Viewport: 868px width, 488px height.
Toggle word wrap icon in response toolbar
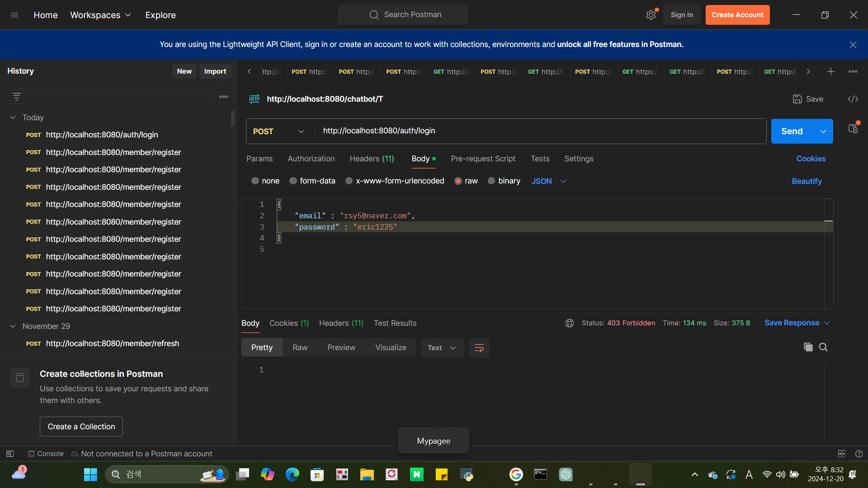tap(479, 348)
